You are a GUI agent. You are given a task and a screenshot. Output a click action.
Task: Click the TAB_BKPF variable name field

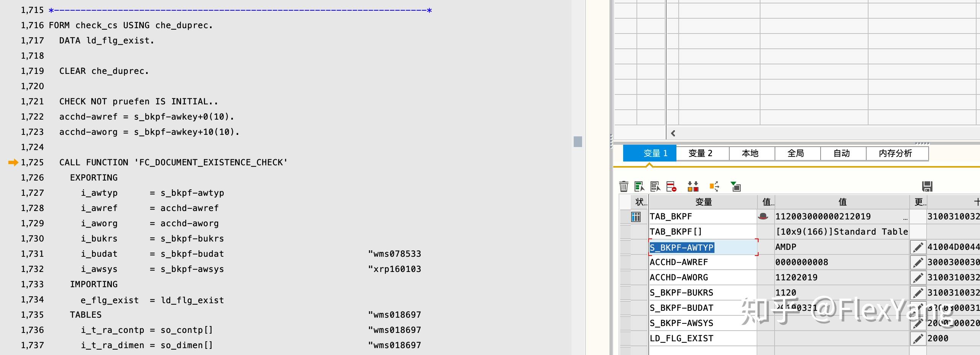[703, 217]
